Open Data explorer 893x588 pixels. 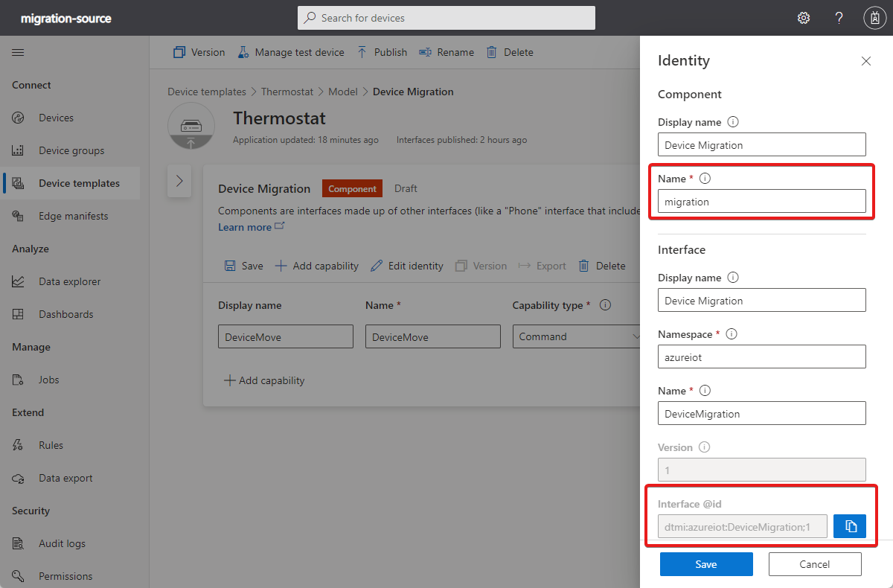click(70, 281)
